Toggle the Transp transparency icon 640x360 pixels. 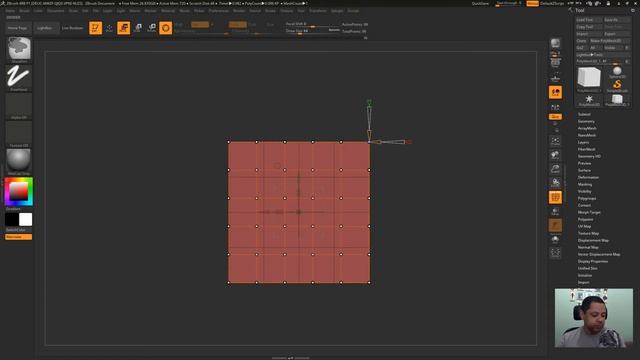click(555, 211)
